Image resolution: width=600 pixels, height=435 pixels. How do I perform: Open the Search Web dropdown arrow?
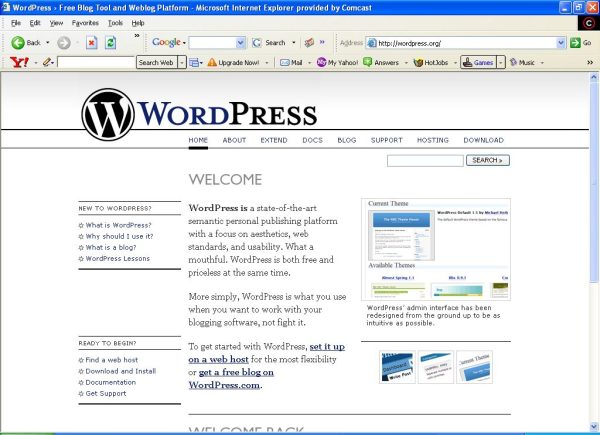(x=182, y=62)
